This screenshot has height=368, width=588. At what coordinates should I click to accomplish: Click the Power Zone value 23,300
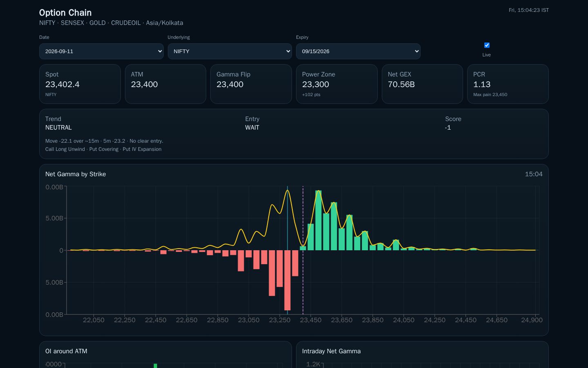[316, 84]
